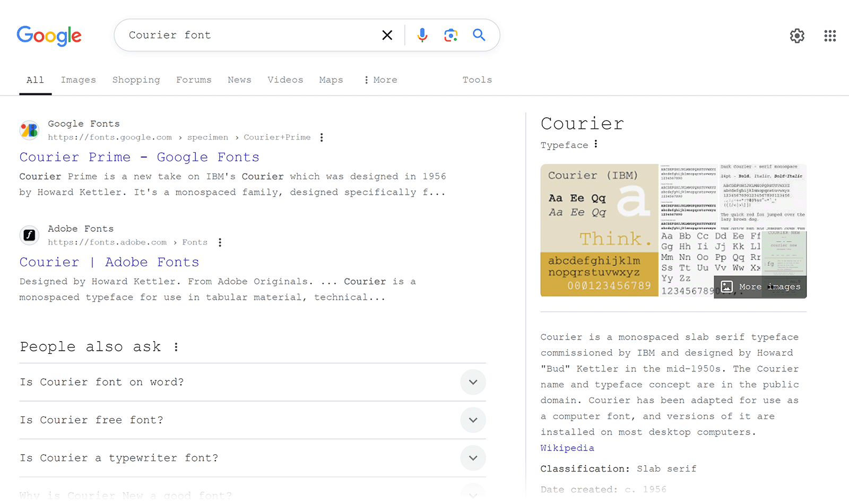Open the Wikipedia link
This screenshot has height=504, width=849.
pyautogui.click(x=567, y=448)
